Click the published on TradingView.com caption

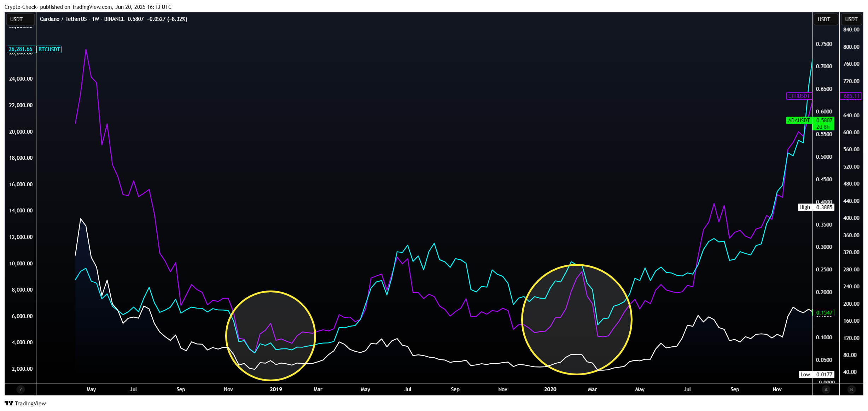pos(88,7)
